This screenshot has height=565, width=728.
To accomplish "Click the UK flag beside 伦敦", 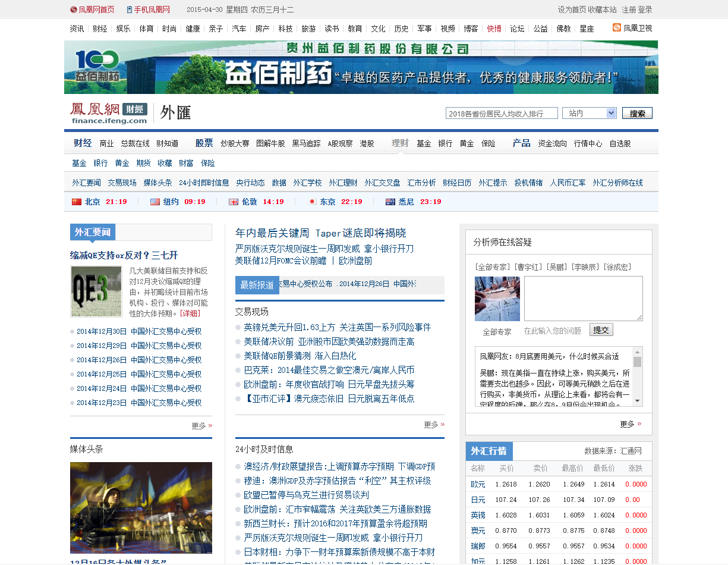I will [x=234, y=202].
